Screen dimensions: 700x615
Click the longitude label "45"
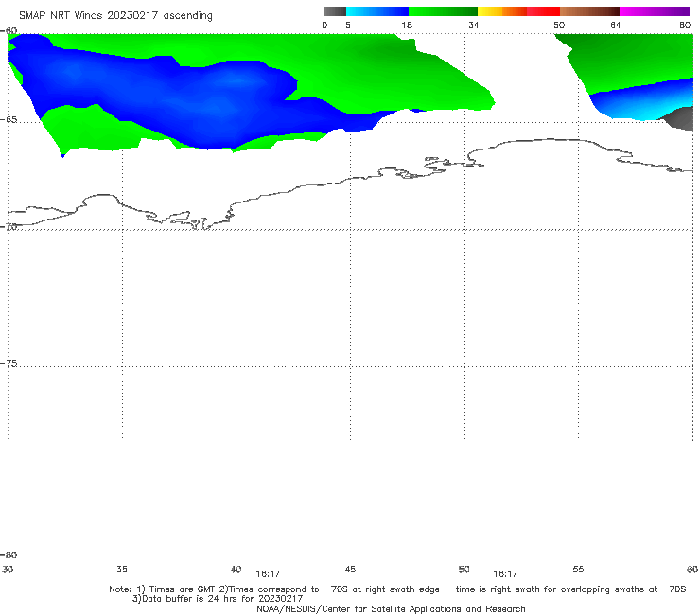pyautogui.click(x=350, y=569)
